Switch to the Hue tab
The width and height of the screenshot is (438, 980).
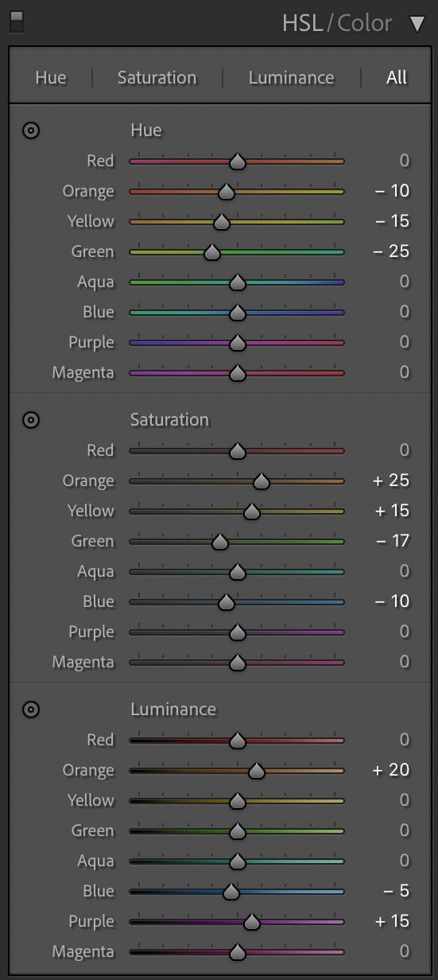click(x=51, y=78)
